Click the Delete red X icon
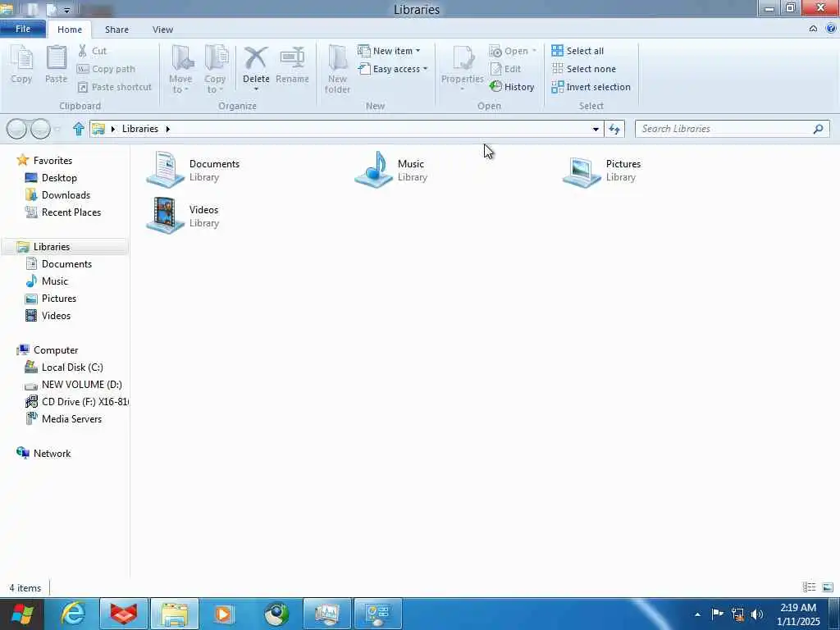 pos(256,58)
